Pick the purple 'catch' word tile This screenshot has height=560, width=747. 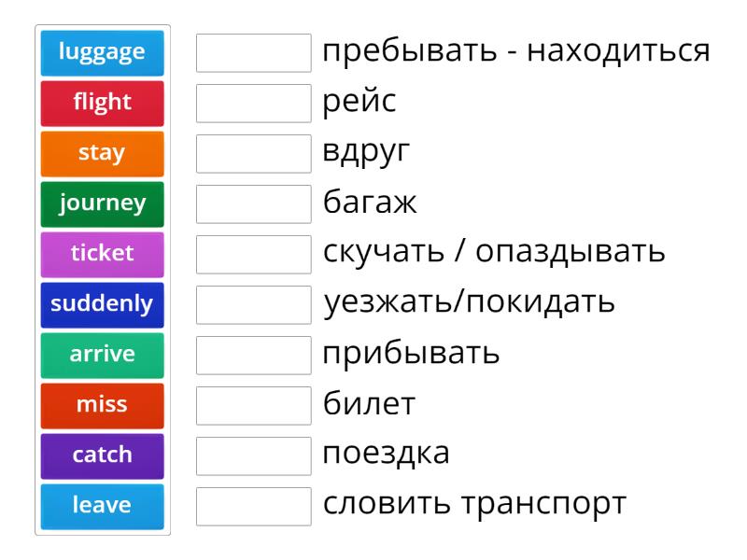102,455
